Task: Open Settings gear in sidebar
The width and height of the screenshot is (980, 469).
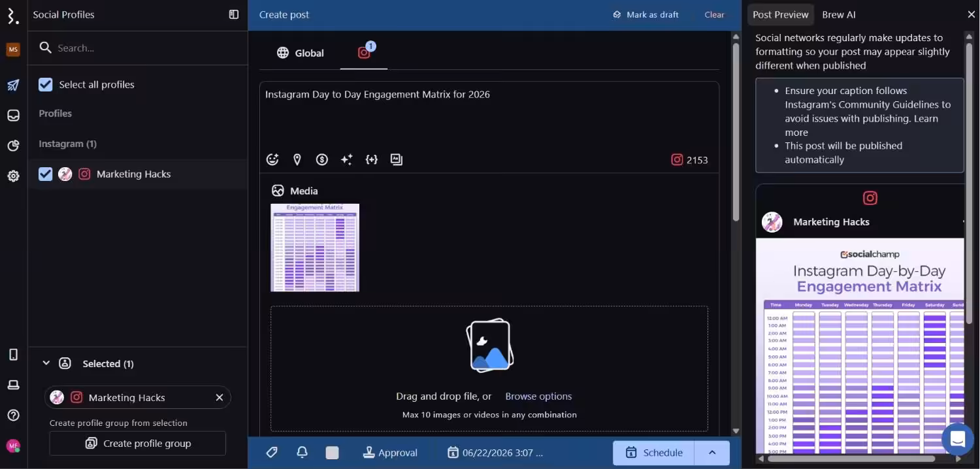Action: coord(13,176)
